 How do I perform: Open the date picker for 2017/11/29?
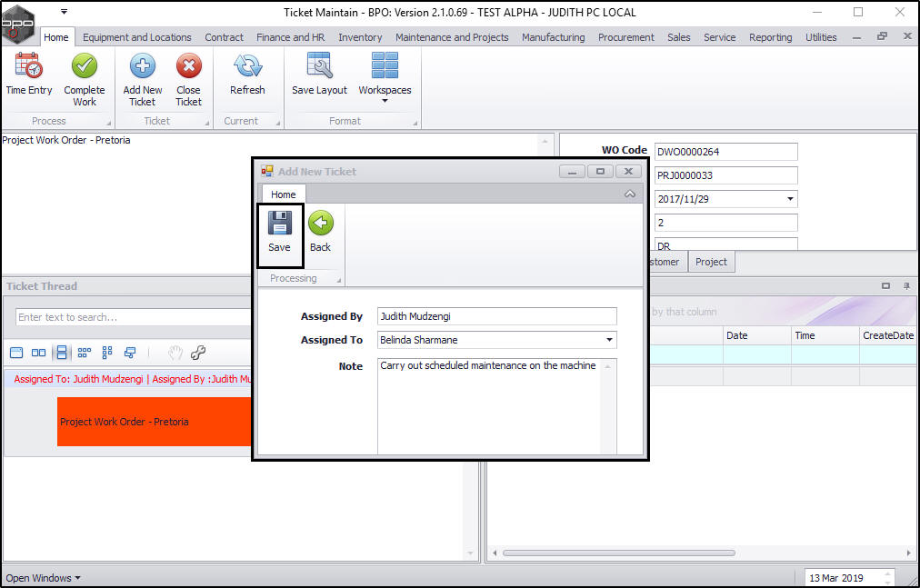click(x=790, y=199)
